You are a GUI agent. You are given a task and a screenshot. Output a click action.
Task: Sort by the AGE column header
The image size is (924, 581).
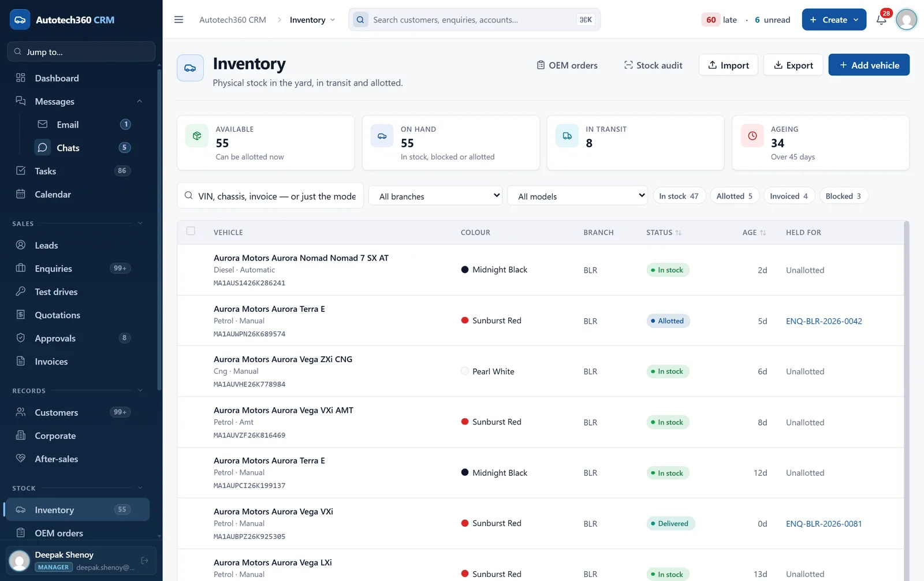pos(754,233)
